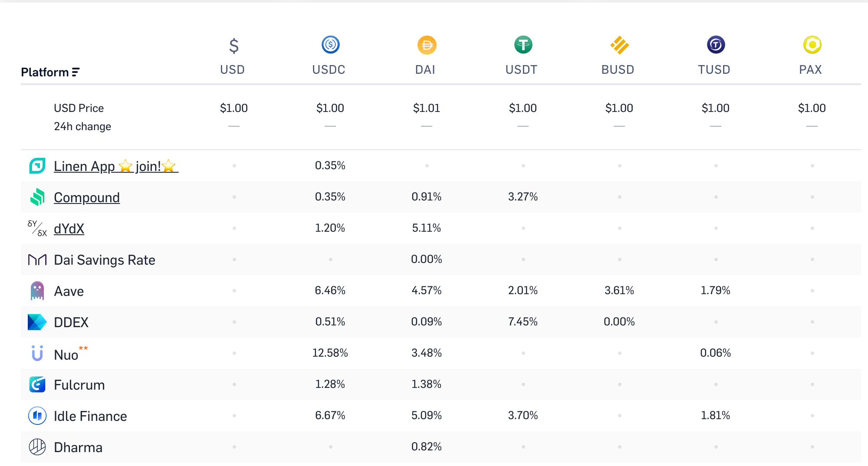Click dYdX USDC rate 1.20%
The height and width of the screenshot is (466, 868).
[330, 228]
